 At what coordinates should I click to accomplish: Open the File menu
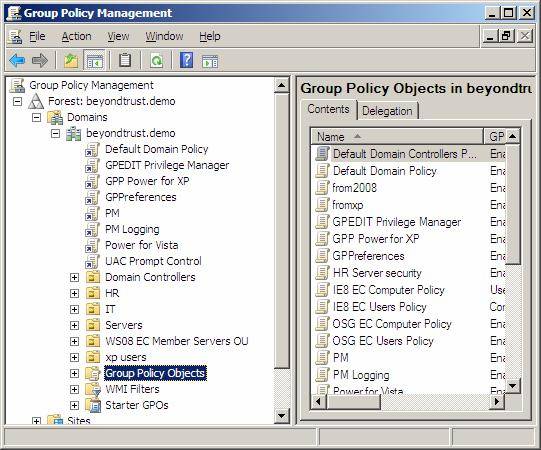37,36
